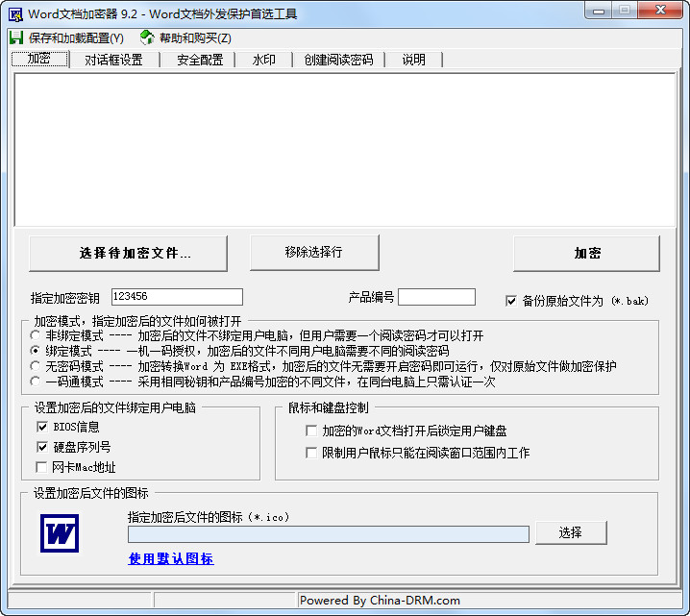The width and height of the screenshot is (690, 616).
Task: Enable 加密的Word文档打开后锁定用户键盘 checkbox
Action: (311, 431)
